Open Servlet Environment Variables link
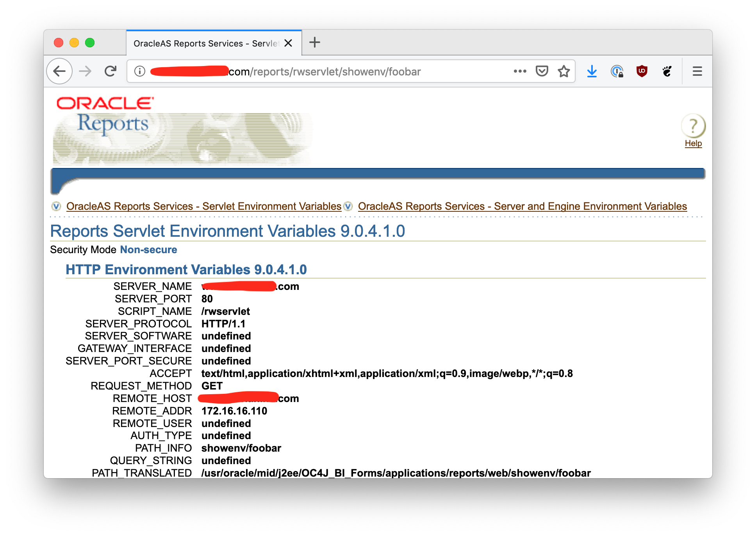 pyautogui.click(x=204, y=206)
